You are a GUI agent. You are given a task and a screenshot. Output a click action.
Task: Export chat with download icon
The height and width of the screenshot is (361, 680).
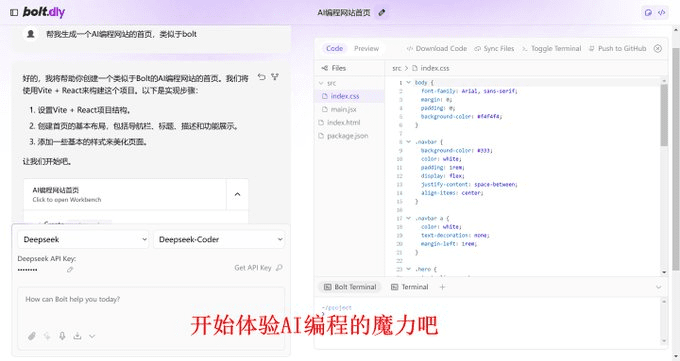click(77, 336)
